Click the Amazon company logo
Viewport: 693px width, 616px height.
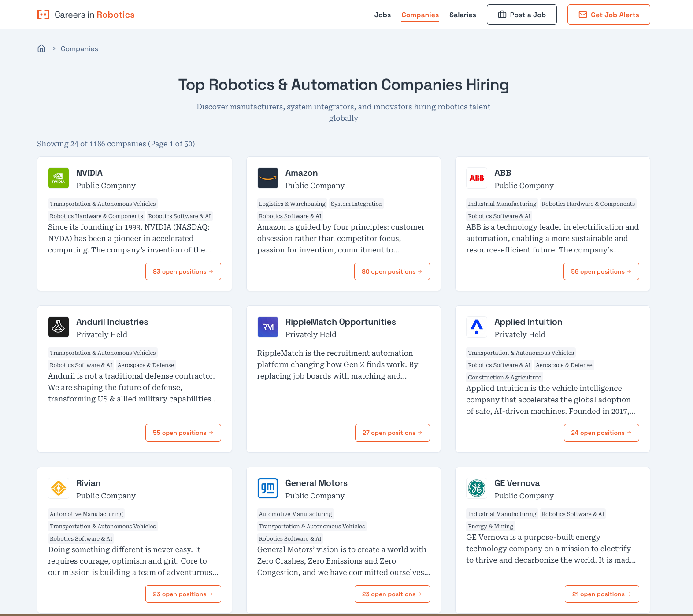pyautogui.click(x=268, y=178)
